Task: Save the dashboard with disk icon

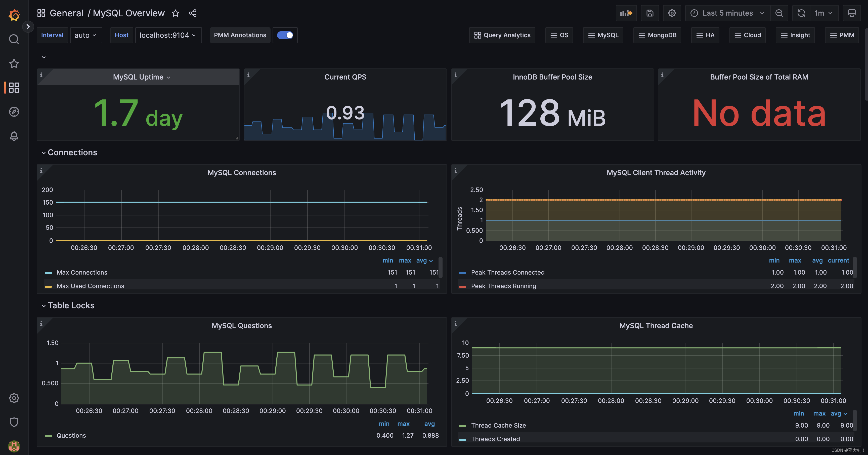Action: [x=650, y=13]
